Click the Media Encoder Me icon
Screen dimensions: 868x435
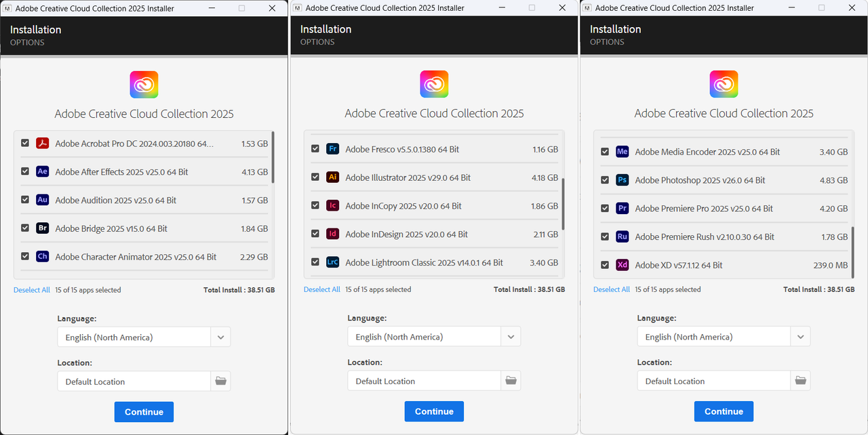click(x=623, y=152)
